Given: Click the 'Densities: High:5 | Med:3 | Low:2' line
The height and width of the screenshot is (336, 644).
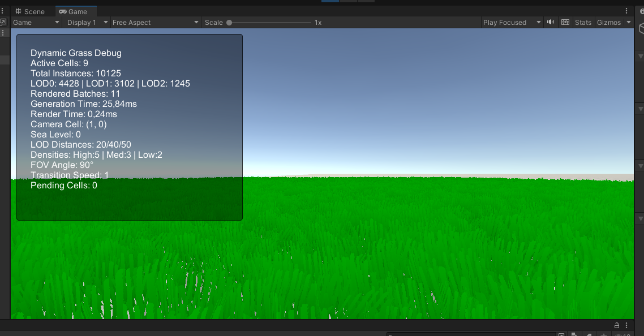Looking at the screenshot, I should tap(96, 155).
